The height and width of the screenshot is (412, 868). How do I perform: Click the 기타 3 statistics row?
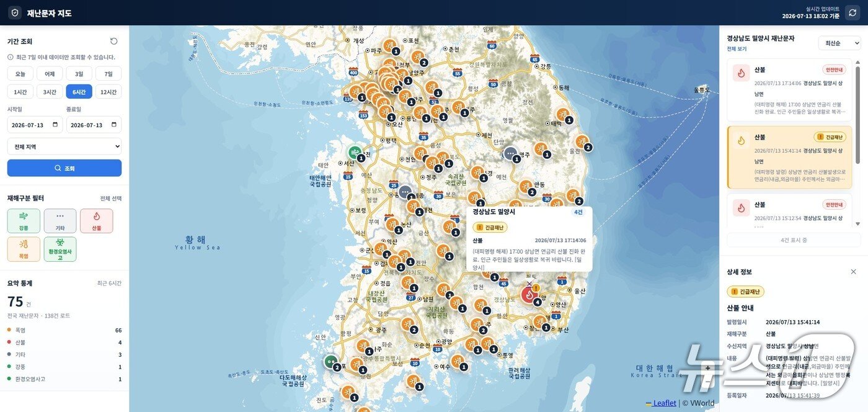[x=64, y=354]
